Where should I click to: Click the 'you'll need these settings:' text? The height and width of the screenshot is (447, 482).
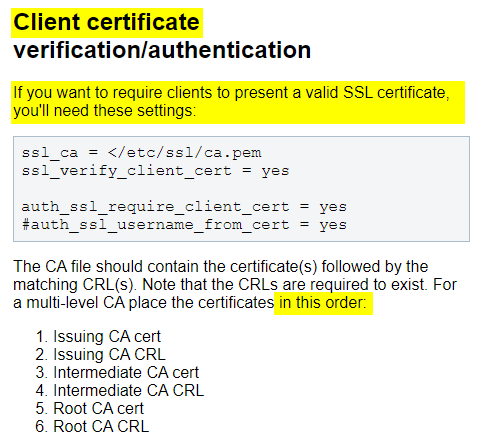click(x=105, y=111)
